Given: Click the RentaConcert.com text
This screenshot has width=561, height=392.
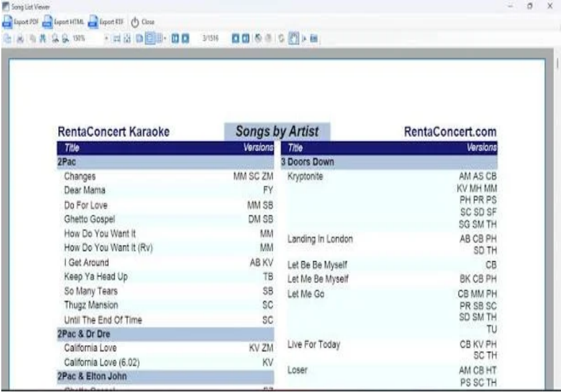Looking at the screenshot, I should pos(450,132).
